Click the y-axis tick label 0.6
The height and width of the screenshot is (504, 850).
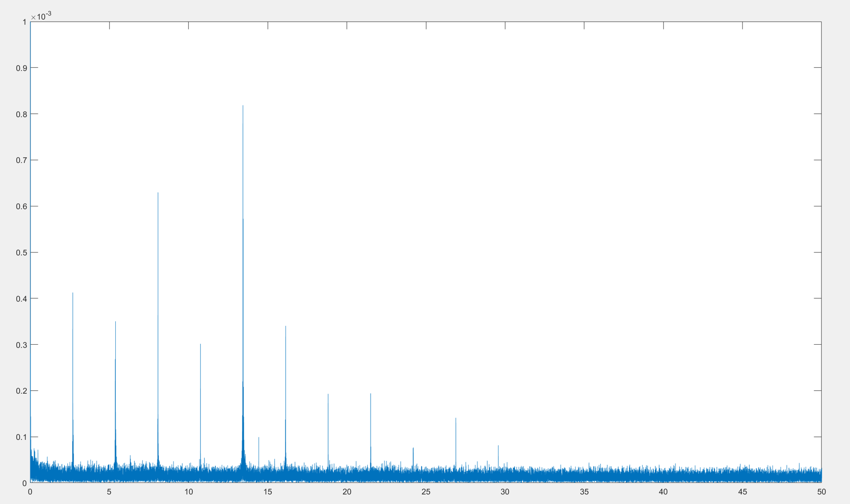21,206
